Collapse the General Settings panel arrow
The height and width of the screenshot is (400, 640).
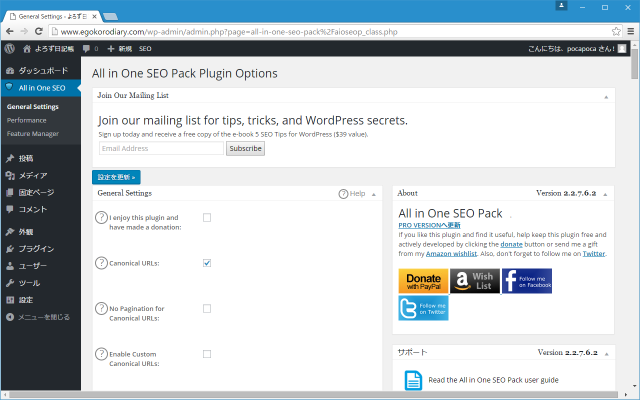tap(374, 194)
